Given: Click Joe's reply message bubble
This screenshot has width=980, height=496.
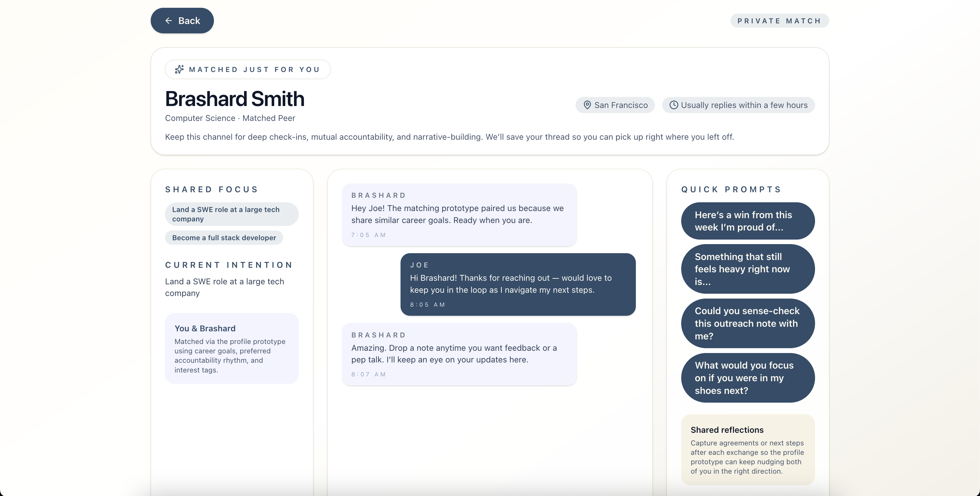Looking at the screenshot, I should coord(518,284).
